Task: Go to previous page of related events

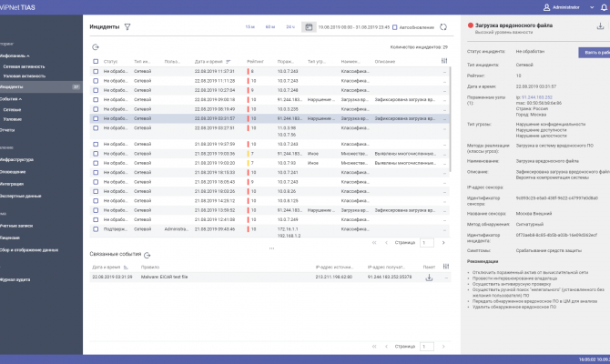Action: click(386, 346)
